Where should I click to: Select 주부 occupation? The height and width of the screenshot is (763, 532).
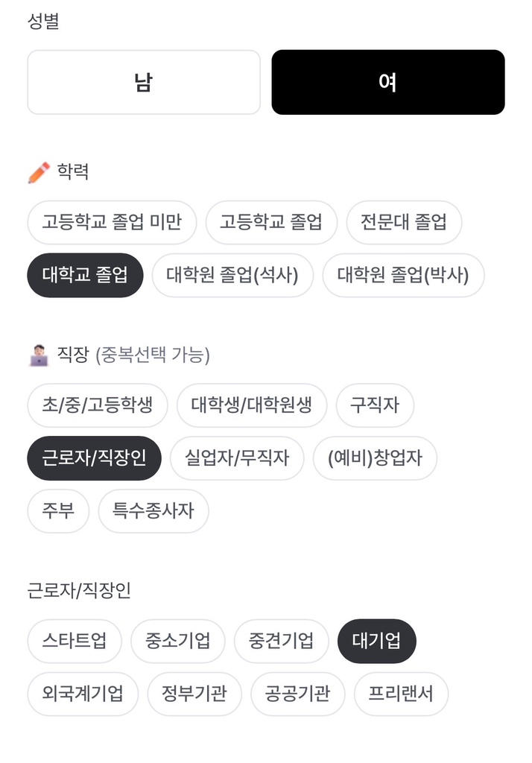[58, 511]
